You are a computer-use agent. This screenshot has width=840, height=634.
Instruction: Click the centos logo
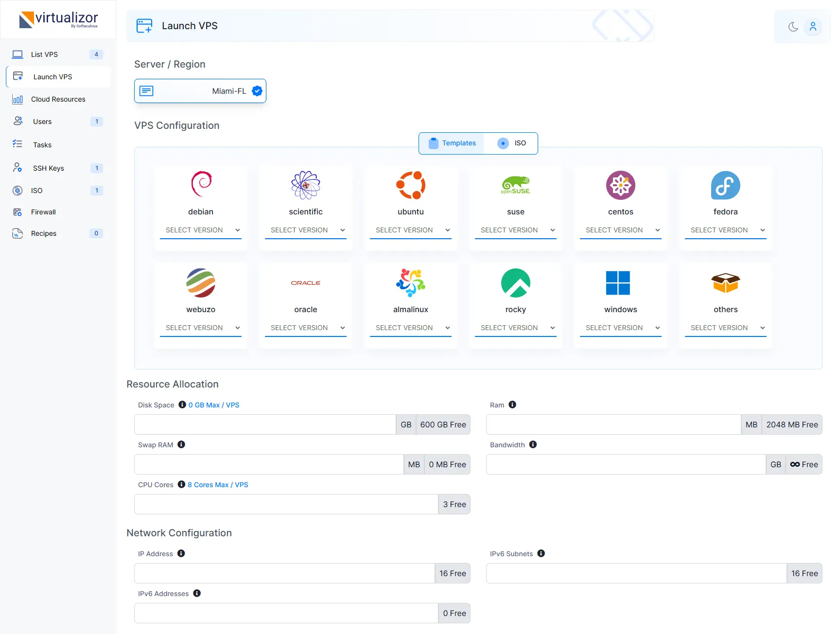(621, 185)
